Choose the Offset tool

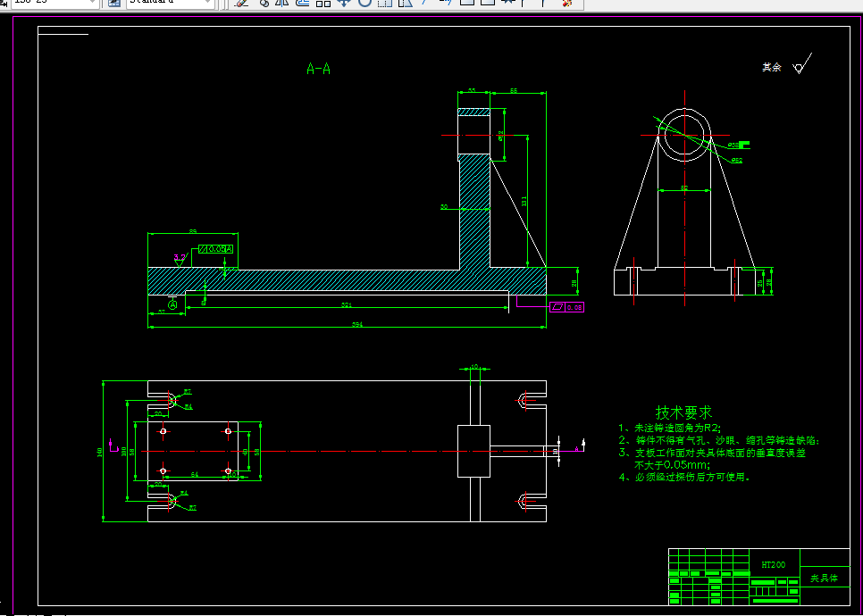pyautogui.click(x=303, y=3)
